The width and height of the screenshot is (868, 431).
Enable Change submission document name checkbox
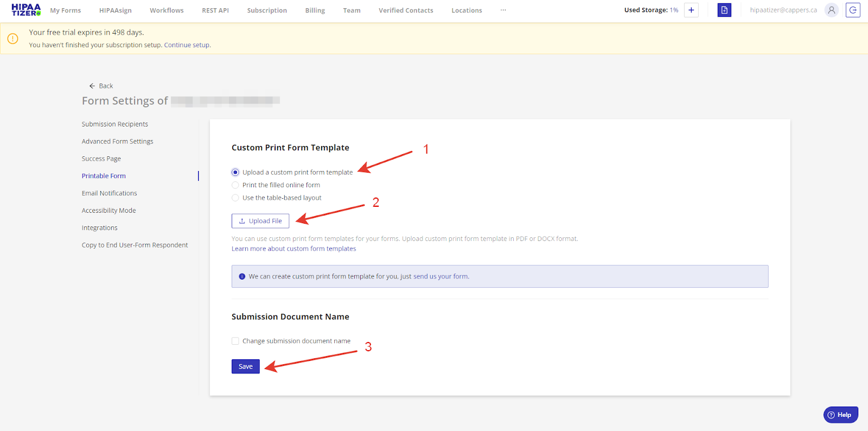click(x=235, y=341)
